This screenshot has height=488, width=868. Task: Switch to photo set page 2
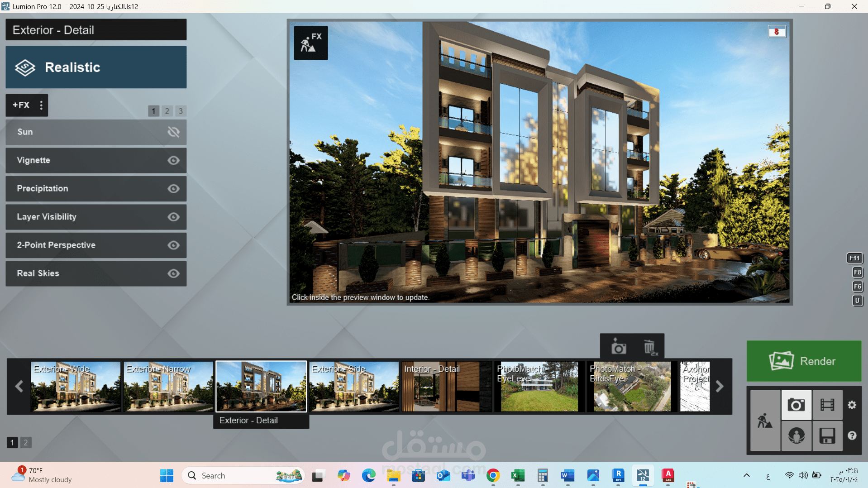tap(26, 442)
